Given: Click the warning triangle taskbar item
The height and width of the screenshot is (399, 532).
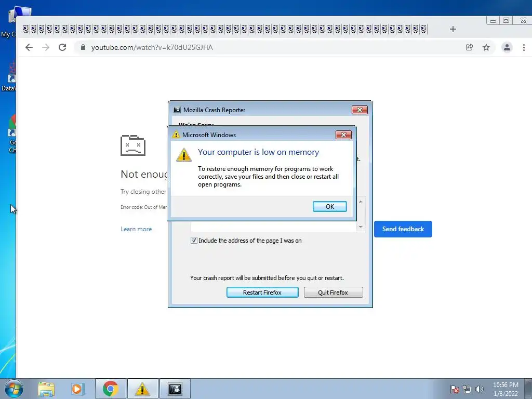Looking at the screenshot, I should [x=142, y=389].
